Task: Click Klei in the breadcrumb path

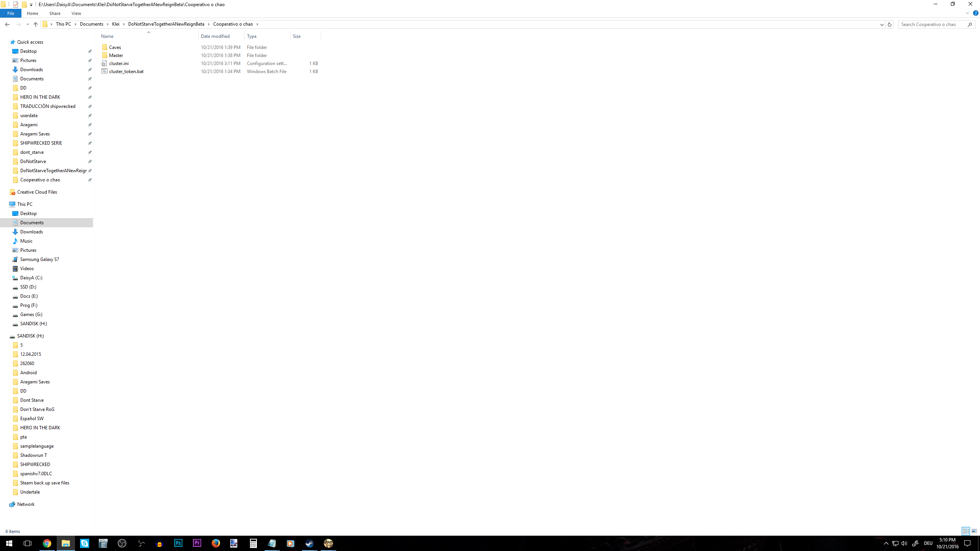Action: click(x=116, y=24)
